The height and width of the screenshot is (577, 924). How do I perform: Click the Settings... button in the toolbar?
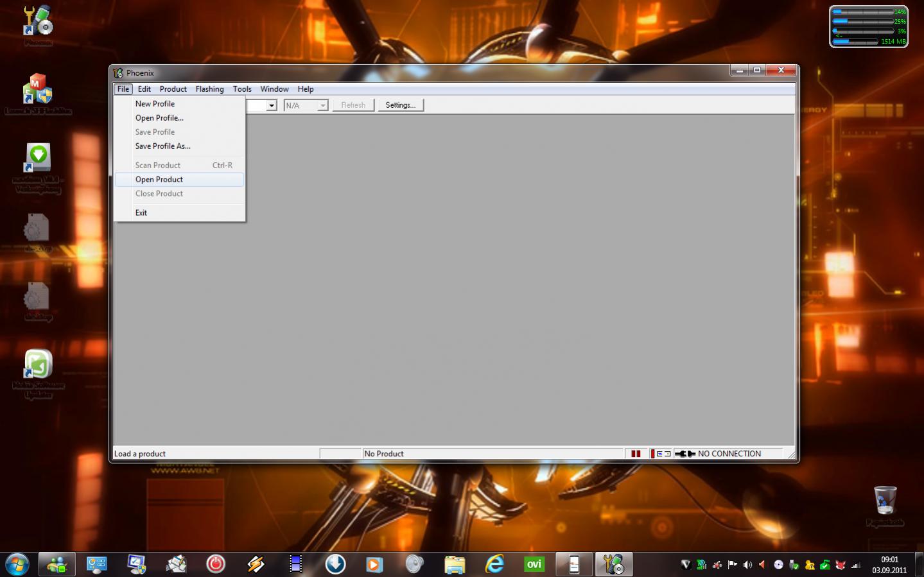[401, 105]
